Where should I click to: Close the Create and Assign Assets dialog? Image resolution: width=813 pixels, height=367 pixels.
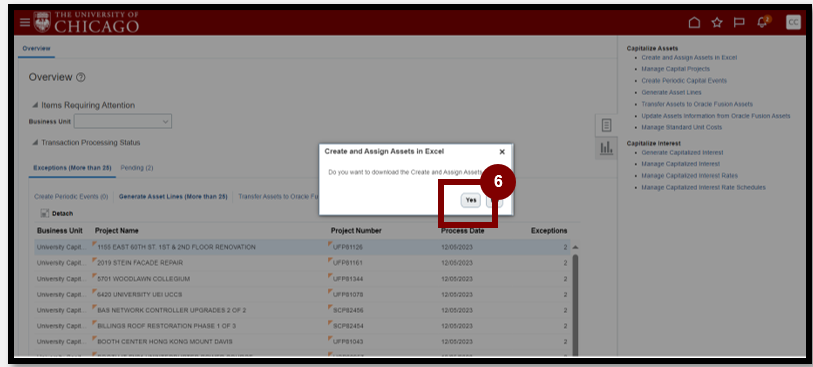pyautogui.click(x=502, y=152)
